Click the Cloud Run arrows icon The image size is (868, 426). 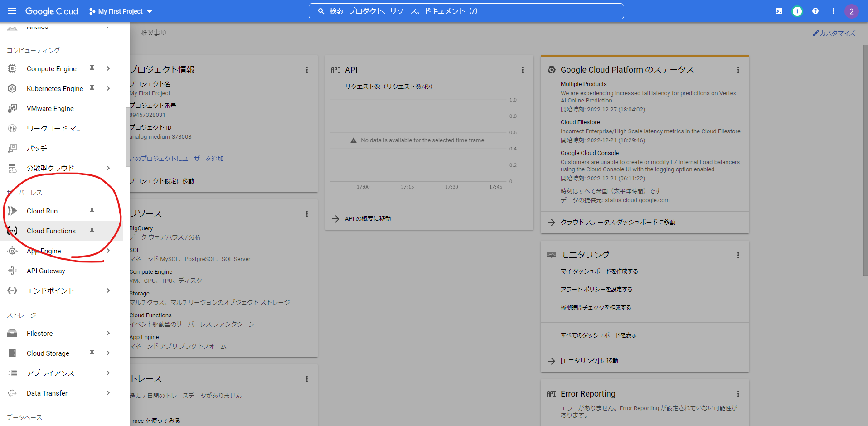(12, 211)
